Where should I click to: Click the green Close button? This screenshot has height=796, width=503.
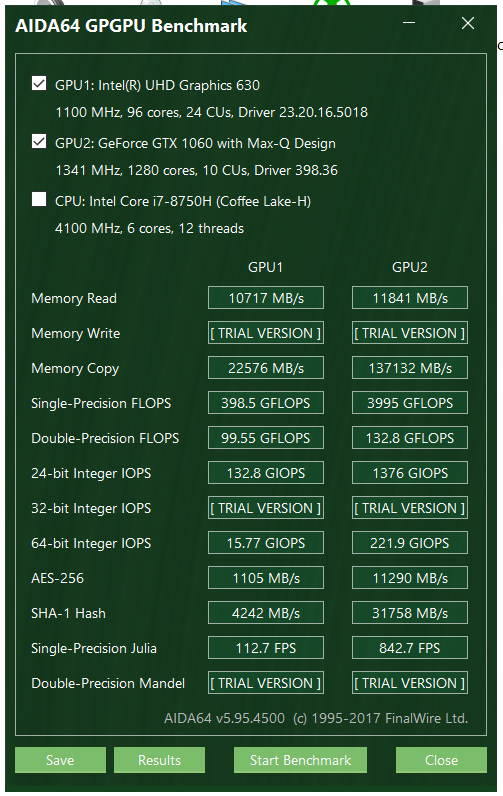point(442,760)
